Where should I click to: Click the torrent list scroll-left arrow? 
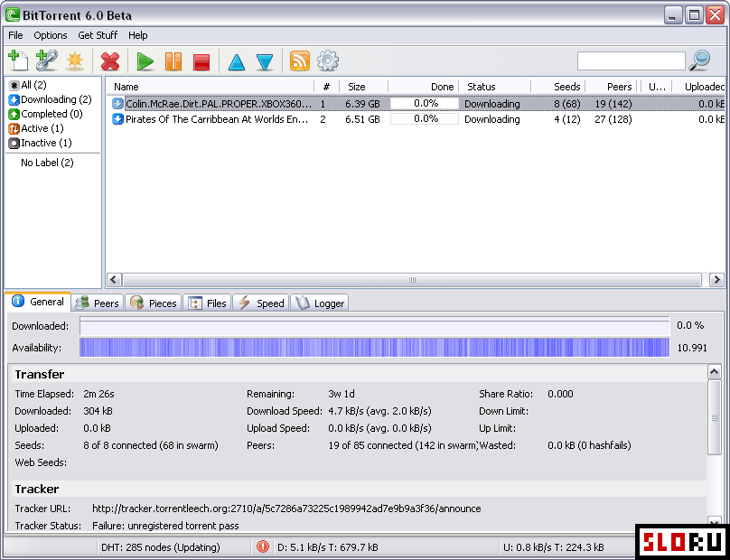(x=114, y=280)
